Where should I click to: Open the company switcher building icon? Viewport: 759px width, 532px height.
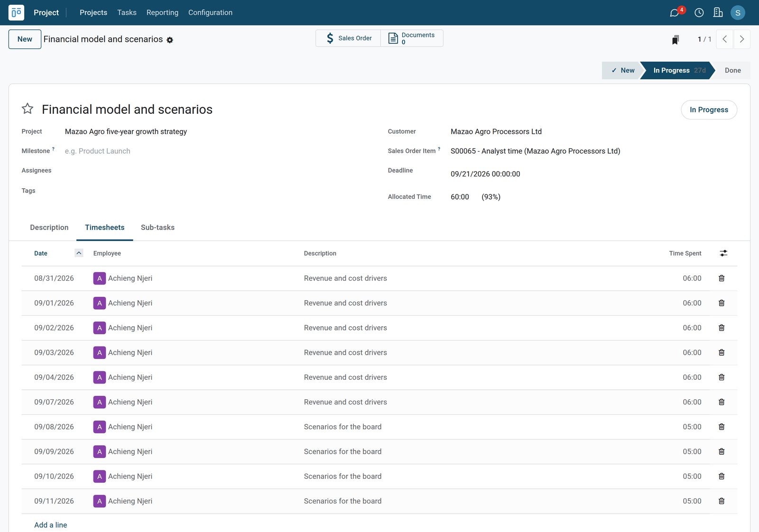718,12
